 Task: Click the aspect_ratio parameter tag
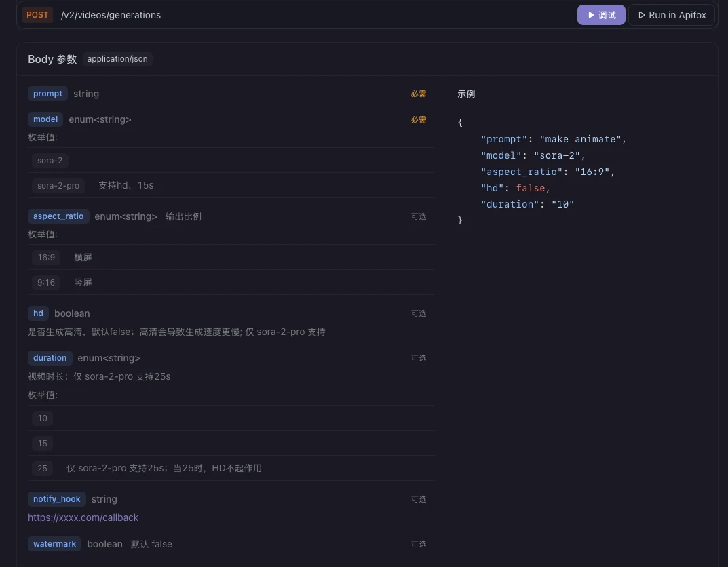[58, 216]
